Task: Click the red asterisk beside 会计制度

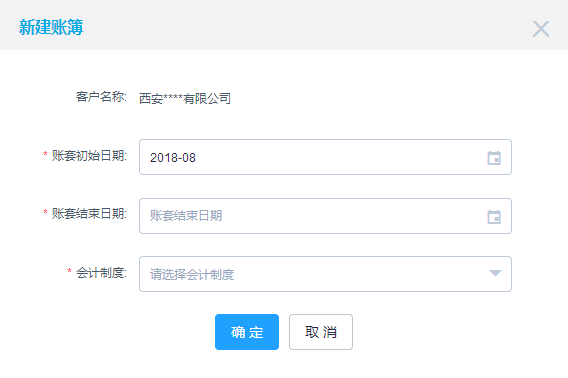Action: (69, 271)
